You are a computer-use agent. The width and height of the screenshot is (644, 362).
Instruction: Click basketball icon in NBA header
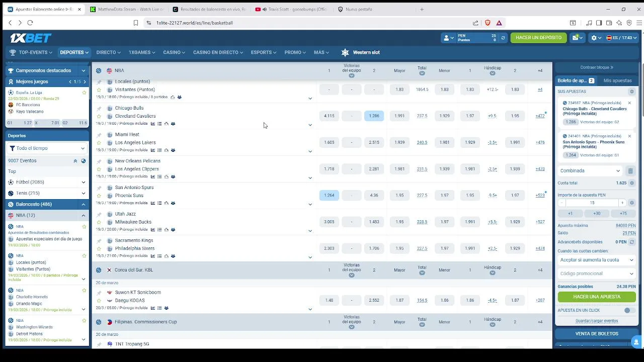tap(99, 71)
